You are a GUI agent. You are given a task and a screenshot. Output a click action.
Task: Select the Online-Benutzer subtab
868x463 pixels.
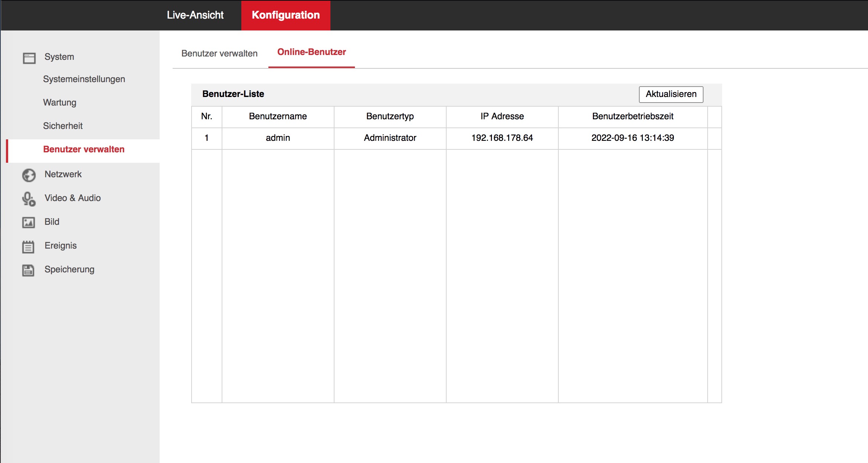tap(311, 52)
